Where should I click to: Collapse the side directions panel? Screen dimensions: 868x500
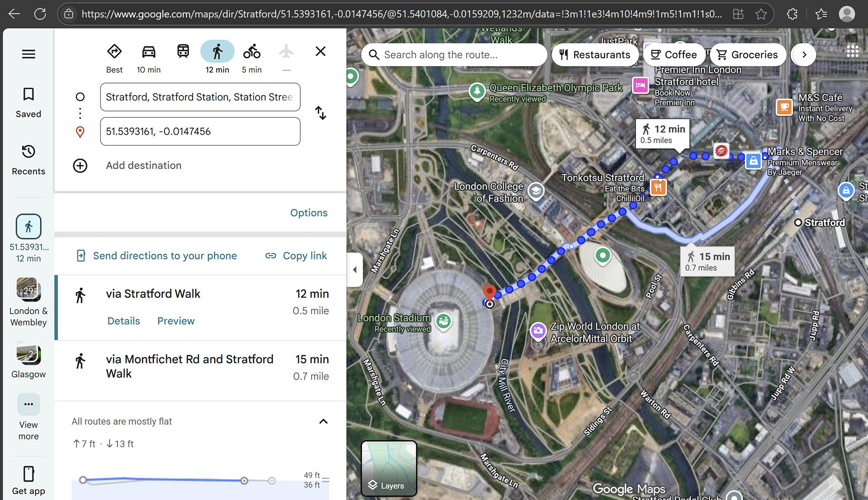click(x=355, y=270)
